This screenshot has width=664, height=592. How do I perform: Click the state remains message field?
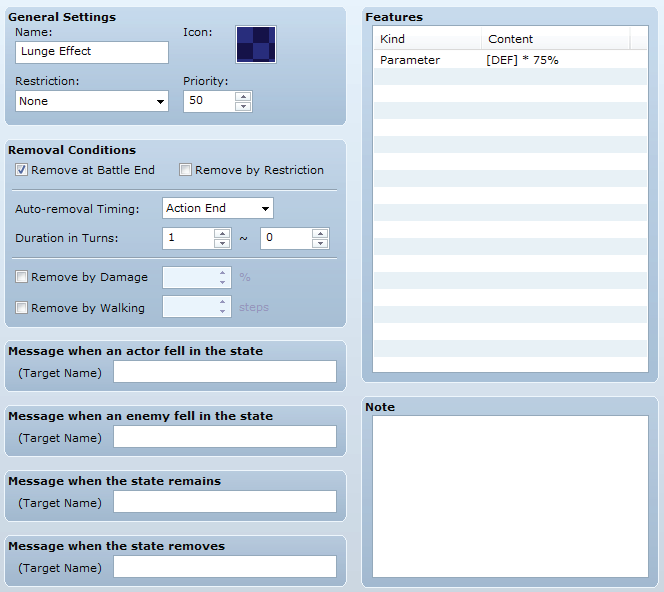225,501
